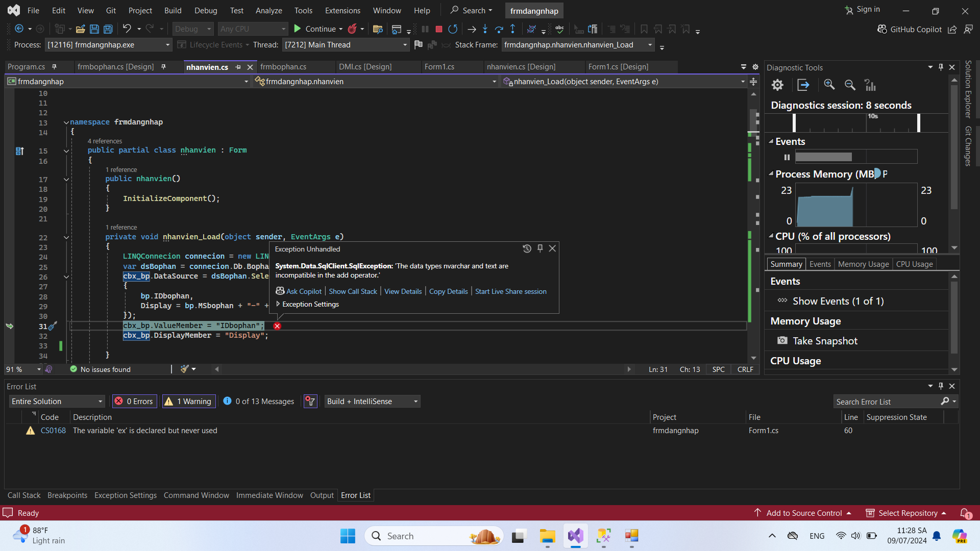This screenshot has height=551, width=980.
Task: Stop debugging with the red square
Action: [438, 29]
